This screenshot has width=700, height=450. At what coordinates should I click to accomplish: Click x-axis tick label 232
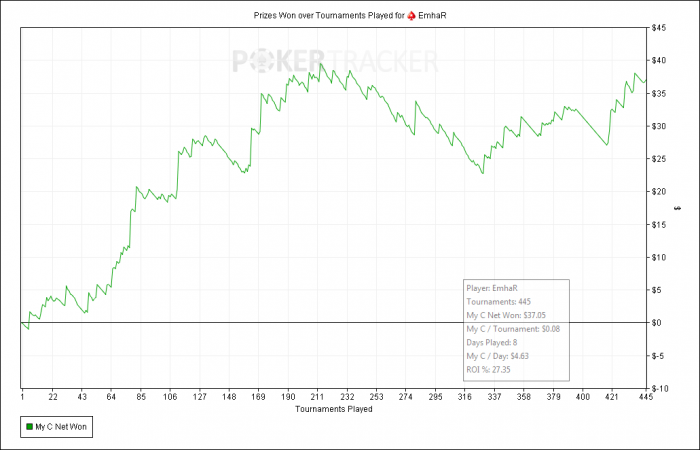point(347,397)
